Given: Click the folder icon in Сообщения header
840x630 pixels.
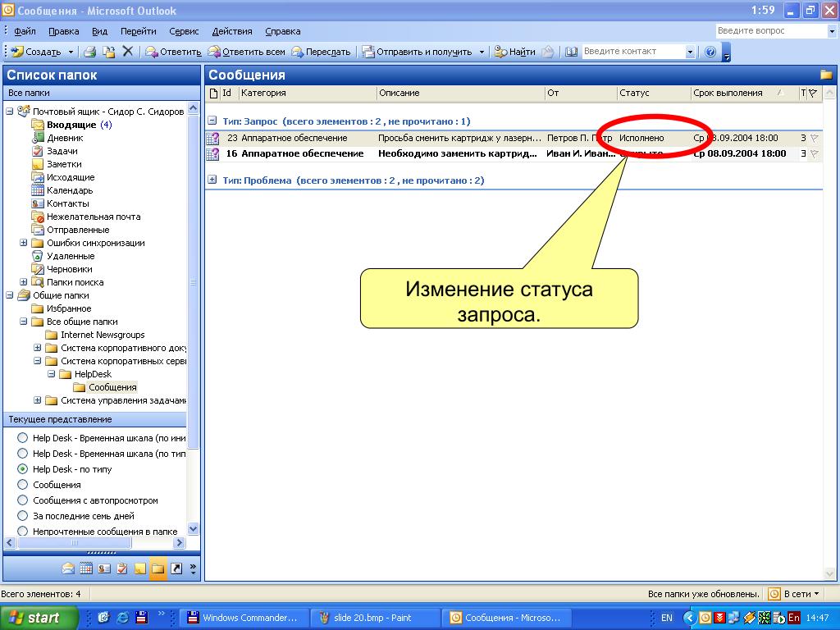Looking at the screenshot, I should pos(826,75).
